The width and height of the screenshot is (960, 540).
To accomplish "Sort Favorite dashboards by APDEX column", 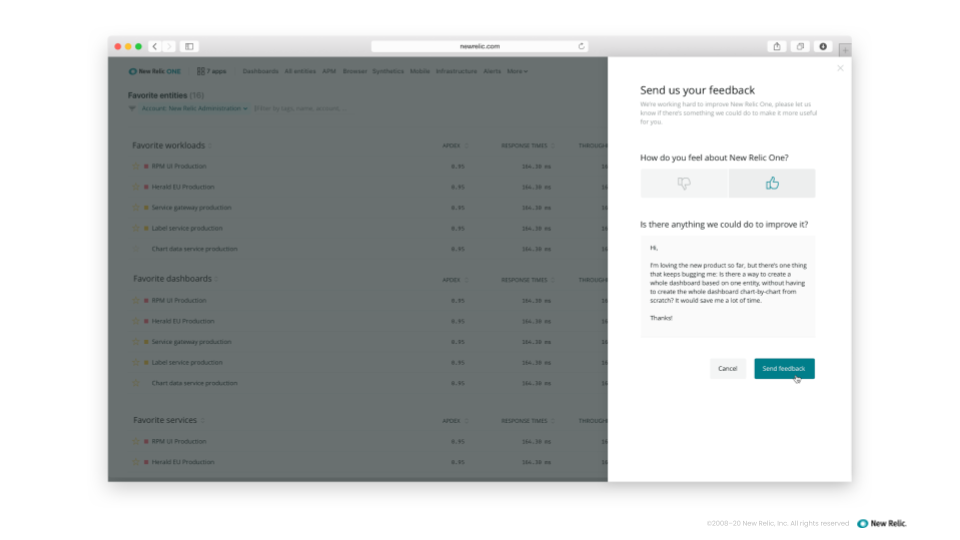I will (455, 280).
